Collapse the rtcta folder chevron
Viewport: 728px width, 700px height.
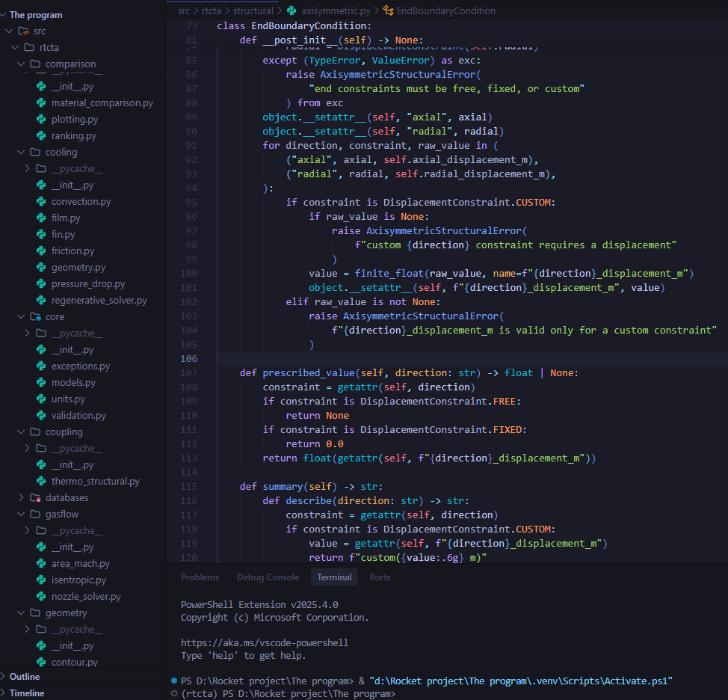pyautogui.click(x=15, y=47)
